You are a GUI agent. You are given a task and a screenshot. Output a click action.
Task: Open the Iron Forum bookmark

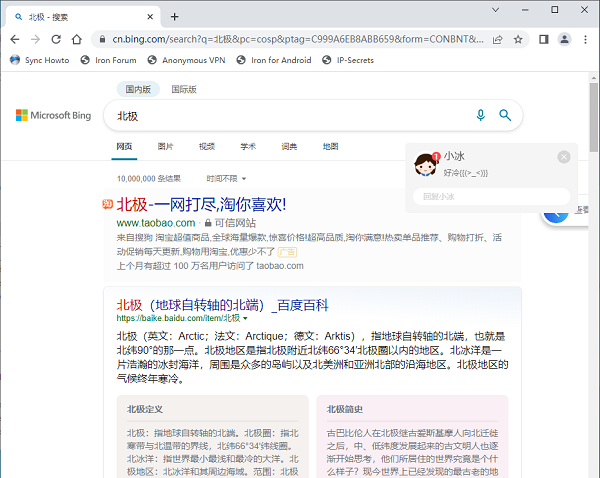(110, 60)
